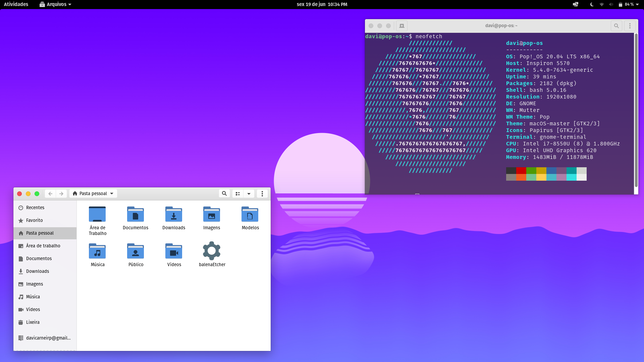
Task: Open file manager three-dot menu
Action: [262, 193]
